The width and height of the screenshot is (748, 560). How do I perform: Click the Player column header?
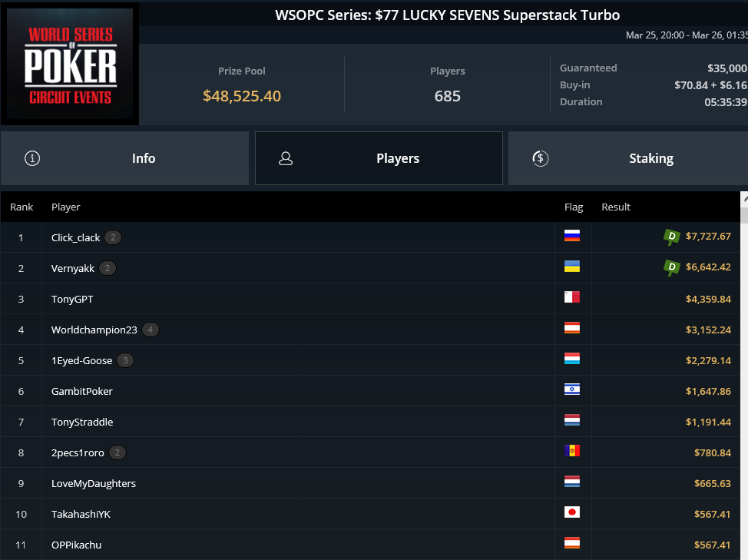pyautogui.click(x=66, y=207)
